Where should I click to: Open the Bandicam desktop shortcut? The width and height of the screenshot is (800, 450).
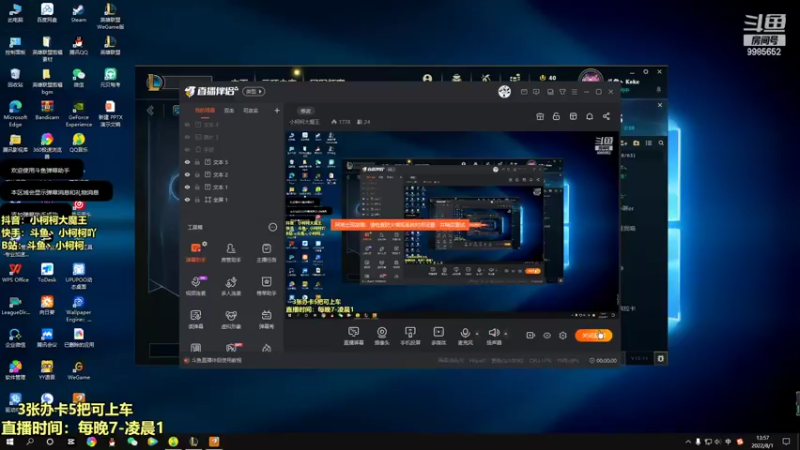pyautogui.click(x=47, y=110)
